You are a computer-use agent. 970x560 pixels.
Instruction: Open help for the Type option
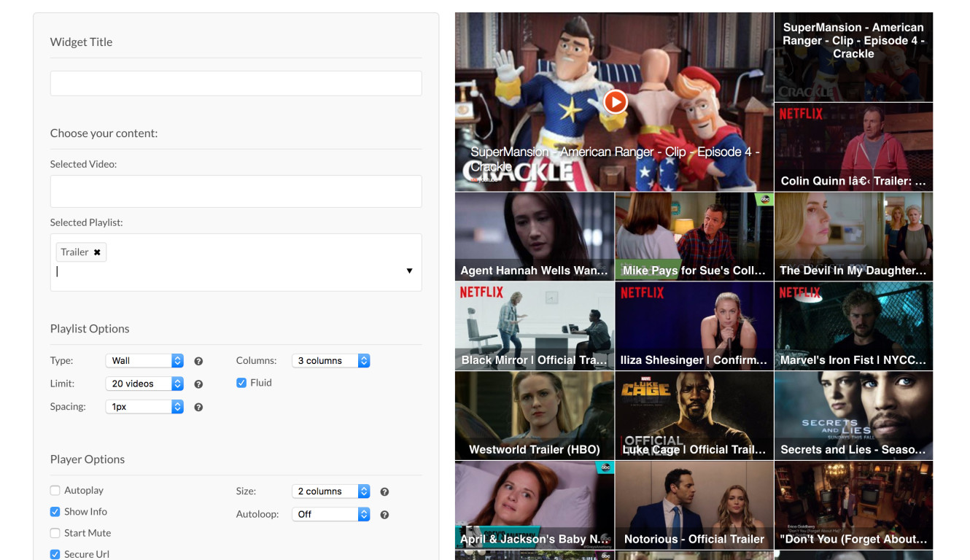(198, 361)
